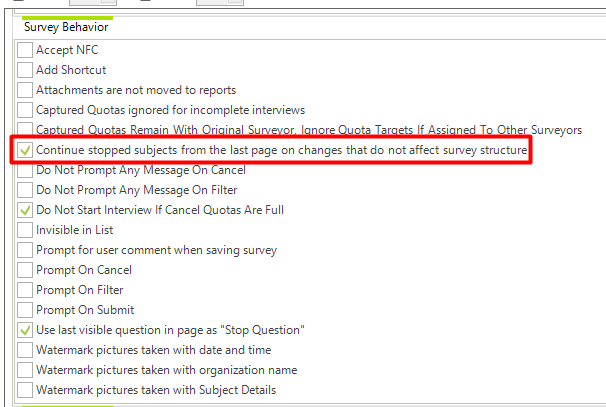Enable the Accept NFC checkbox
606x407 pixels.
coord(25,50)
